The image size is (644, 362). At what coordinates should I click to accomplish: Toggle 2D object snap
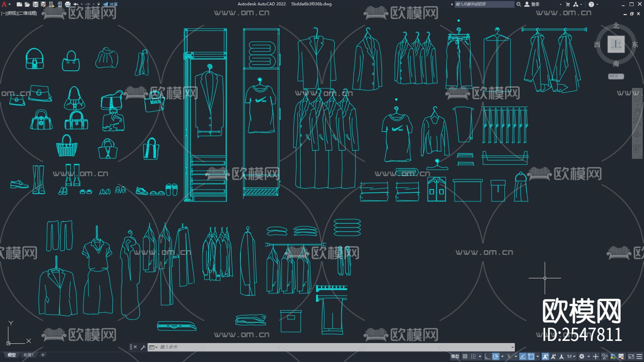[x=531, y=356]
